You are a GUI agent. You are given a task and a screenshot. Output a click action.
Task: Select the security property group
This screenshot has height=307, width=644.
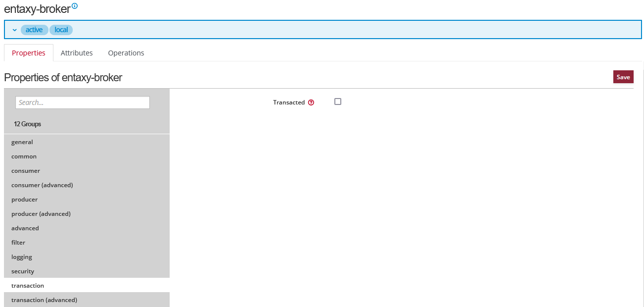click(x=23, y=271)
